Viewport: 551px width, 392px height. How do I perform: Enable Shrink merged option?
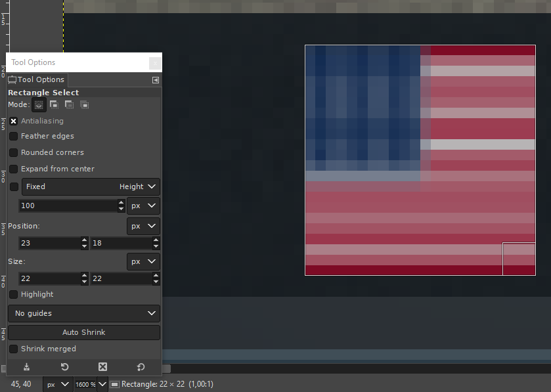click(13, 349)
